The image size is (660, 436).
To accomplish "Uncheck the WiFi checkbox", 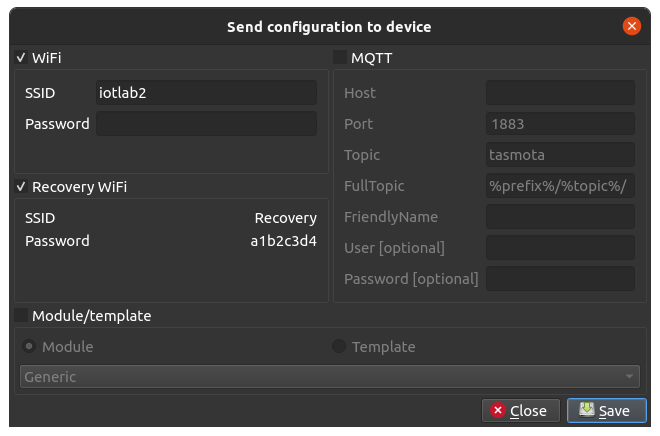I will point(22,58).
